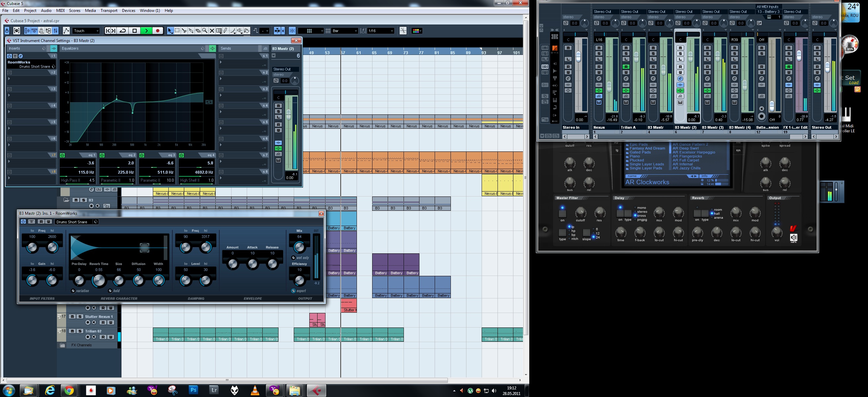Open VLC media player from the taskbar

[x=255, y=390]
